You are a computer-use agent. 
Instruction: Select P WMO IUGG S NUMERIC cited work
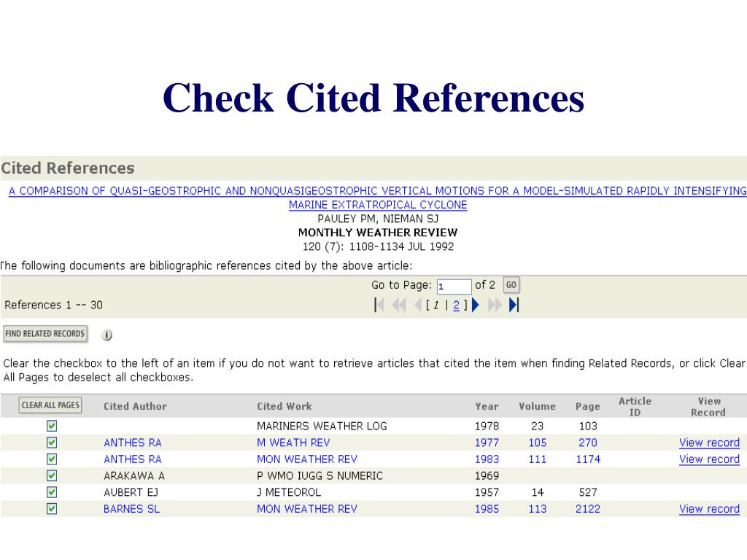click(320, 475)
